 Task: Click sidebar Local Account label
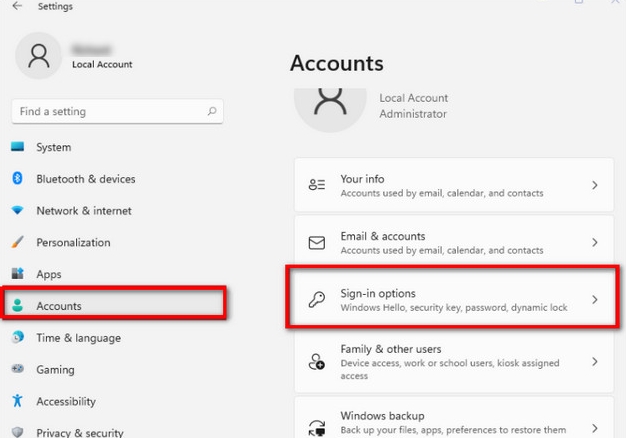click(x=102, y=64)
